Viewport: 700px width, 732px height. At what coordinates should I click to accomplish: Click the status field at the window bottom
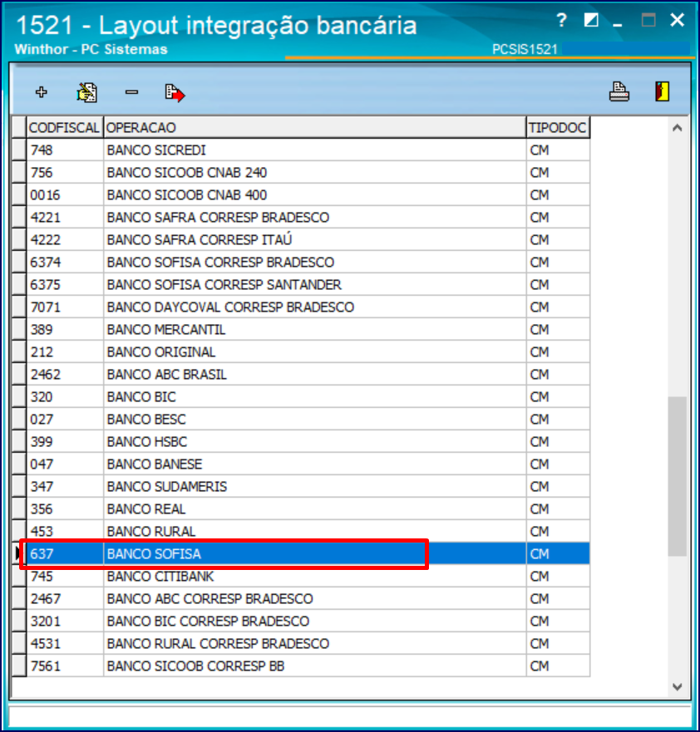[x=350, y=715]
